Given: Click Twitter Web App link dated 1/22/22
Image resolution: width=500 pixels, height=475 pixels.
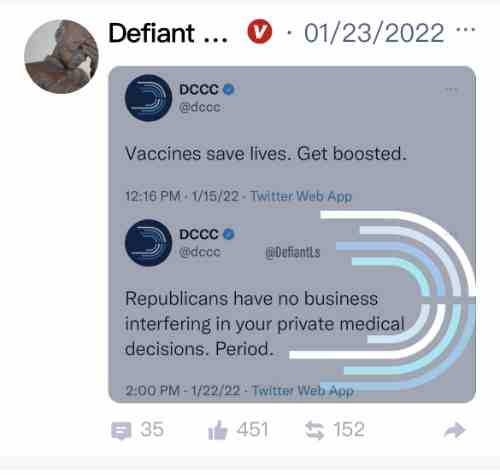Looking at the screenshot, I should click(303, 390).
